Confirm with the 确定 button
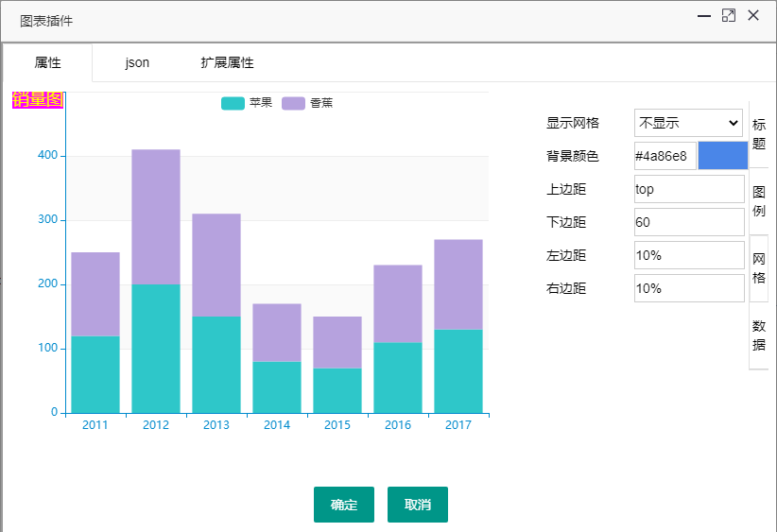777x532 pixels. coord(344,505)
